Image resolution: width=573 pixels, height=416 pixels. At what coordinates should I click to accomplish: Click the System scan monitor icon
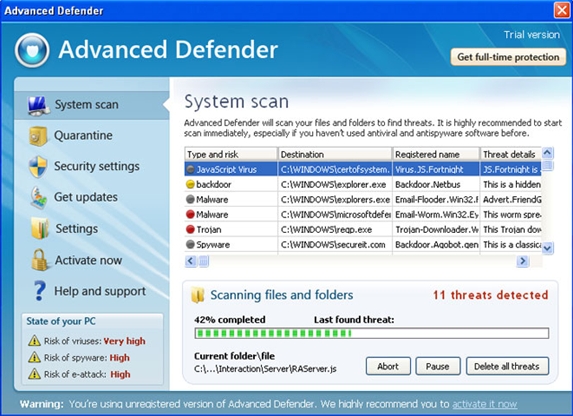click(38, 106)
